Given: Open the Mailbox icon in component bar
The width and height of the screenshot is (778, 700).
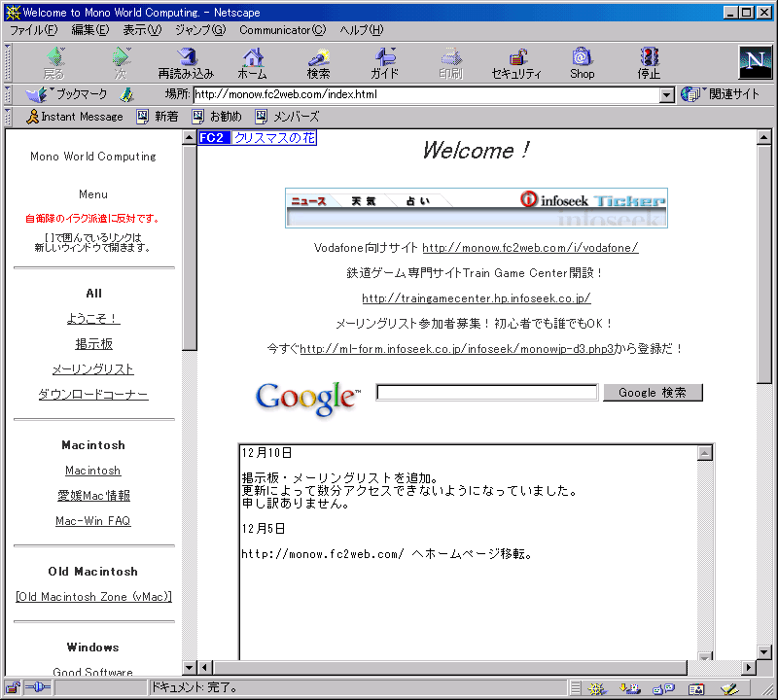Looking at the screenshot, I should click(x=629, y=688).
